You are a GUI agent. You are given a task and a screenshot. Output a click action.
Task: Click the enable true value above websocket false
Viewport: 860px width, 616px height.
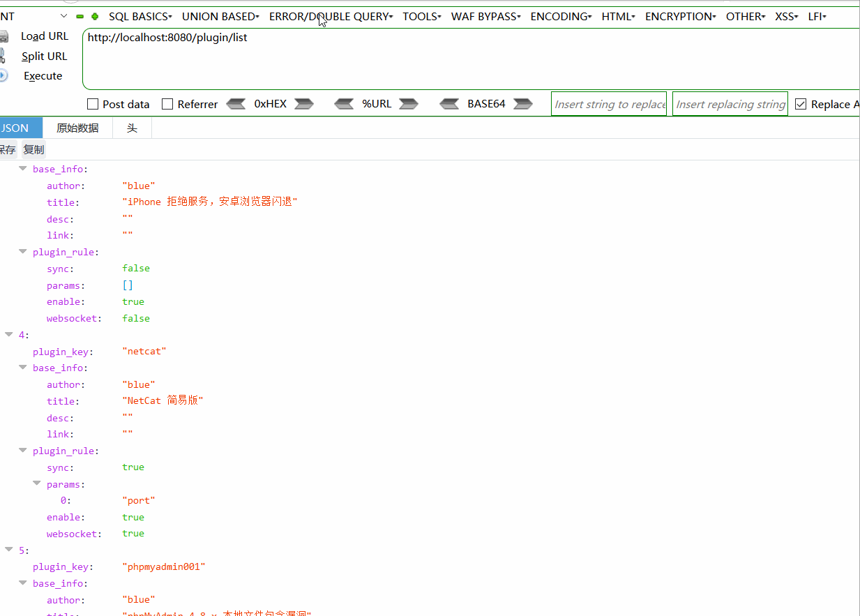pos(133,302)
